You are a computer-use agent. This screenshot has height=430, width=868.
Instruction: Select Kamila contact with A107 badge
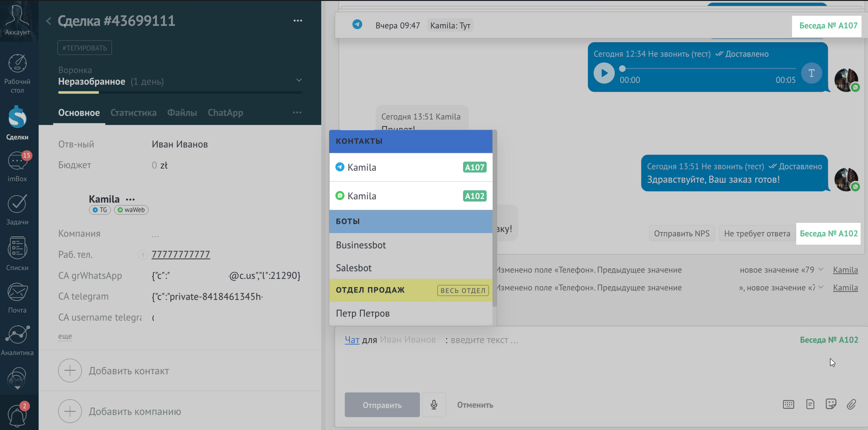click(x=410, y=167)
